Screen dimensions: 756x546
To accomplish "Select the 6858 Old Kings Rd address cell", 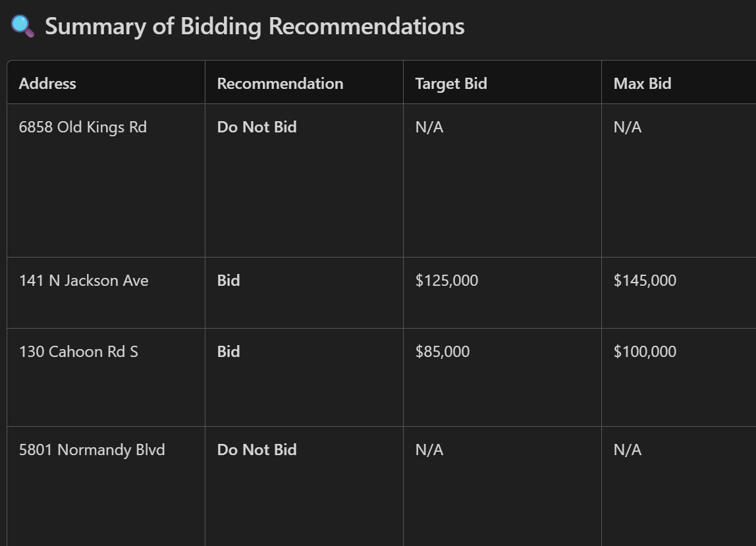I will (x=83, y=127).
